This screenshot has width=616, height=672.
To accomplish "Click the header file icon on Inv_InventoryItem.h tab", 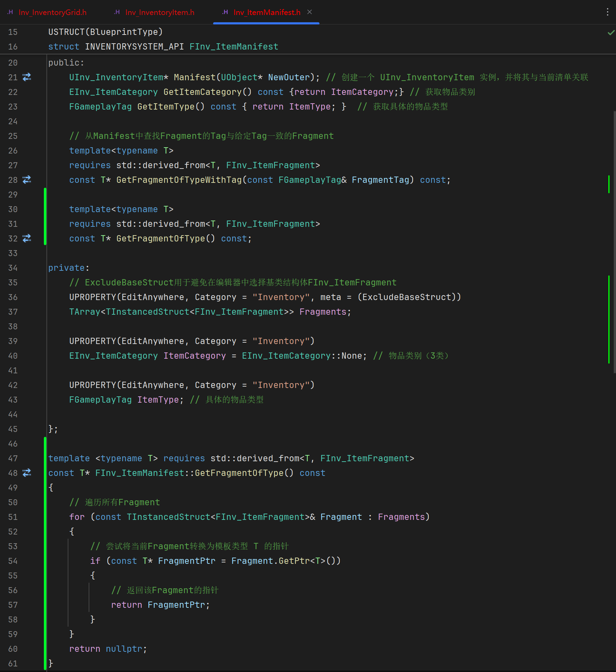I will click(117, 12).
